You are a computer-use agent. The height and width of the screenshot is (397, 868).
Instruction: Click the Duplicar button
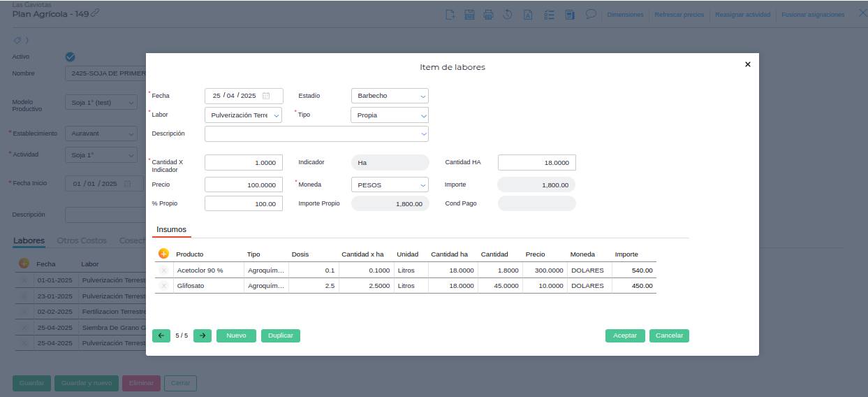click(x=281, y=335)
